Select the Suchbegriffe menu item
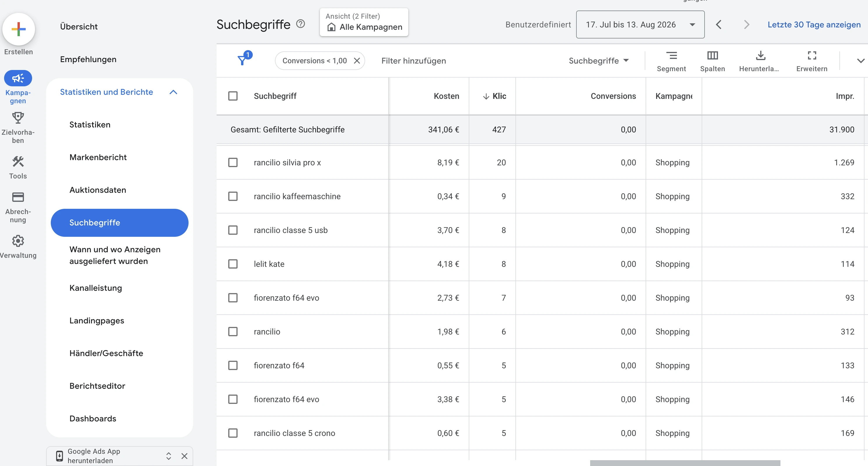Viewport: 868px width, 466px height. click(120, 223)
